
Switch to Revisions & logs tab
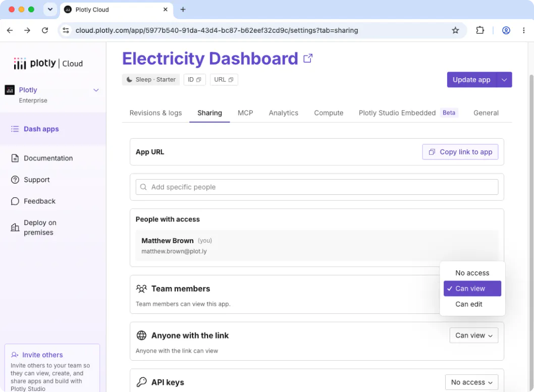155,113
